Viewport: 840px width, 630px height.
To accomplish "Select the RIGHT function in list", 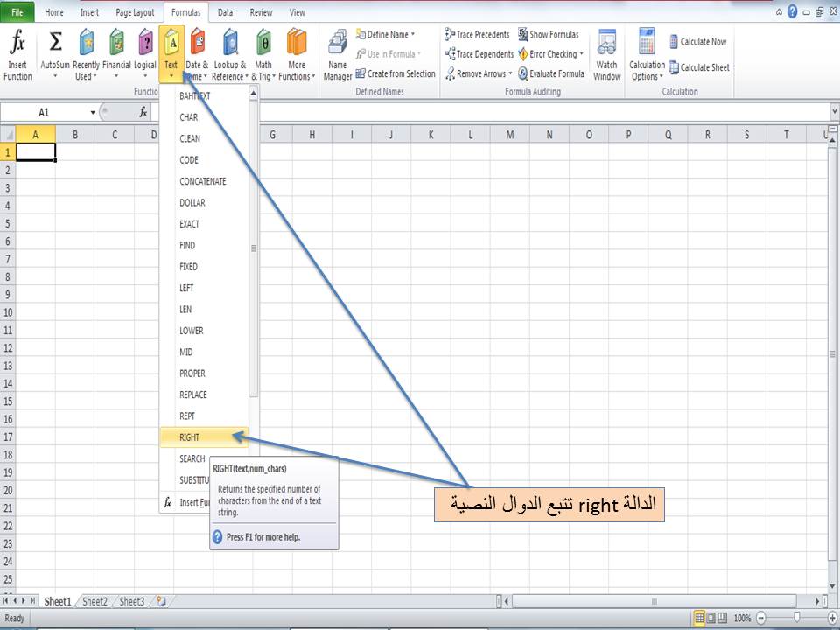I will point(204,437).
